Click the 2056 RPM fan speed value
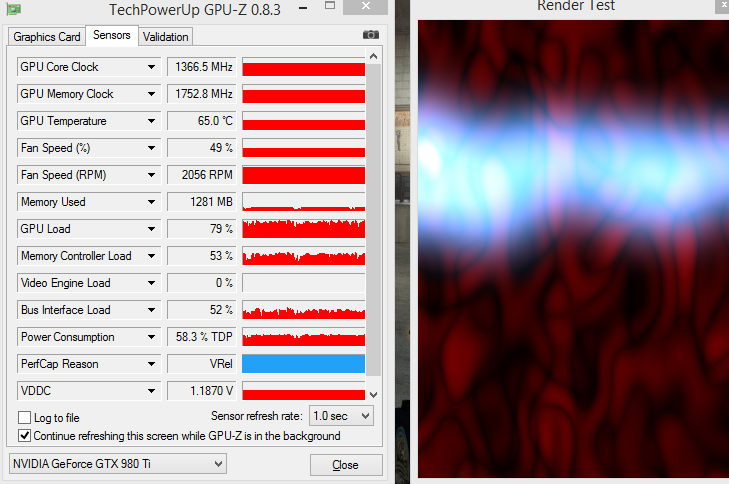 pos(202,175)
